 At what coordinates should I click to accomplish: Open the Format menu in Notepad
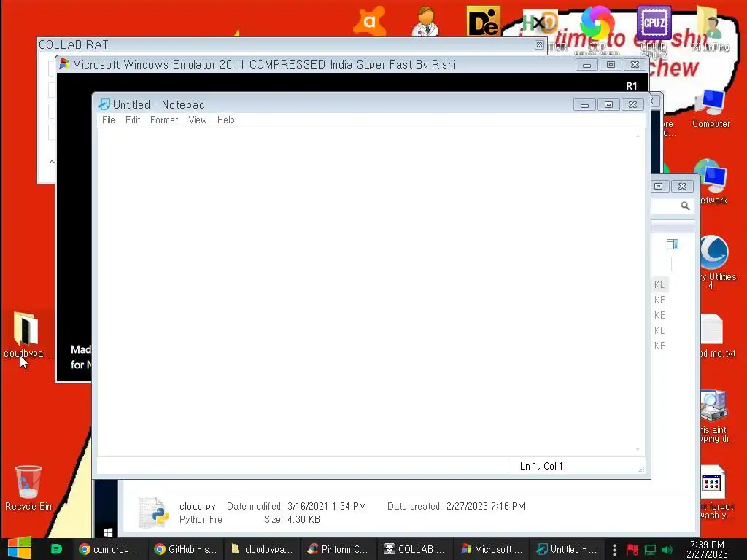pos(164,120)
